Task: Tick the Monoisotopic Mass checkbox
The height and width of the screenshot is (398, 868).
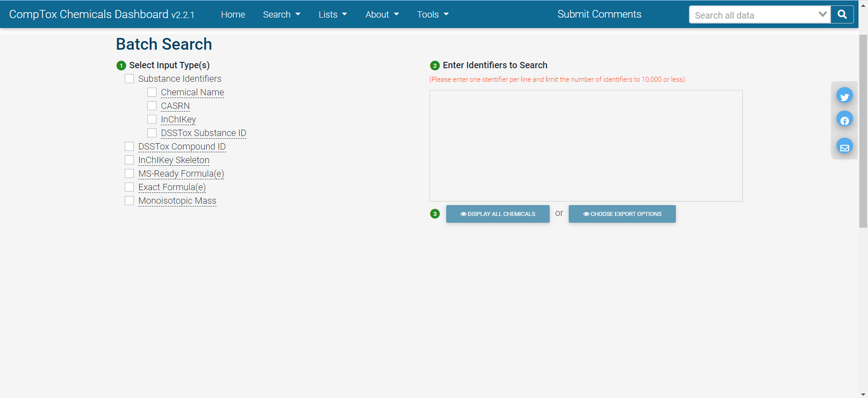Action: click(x=129, y=201)
